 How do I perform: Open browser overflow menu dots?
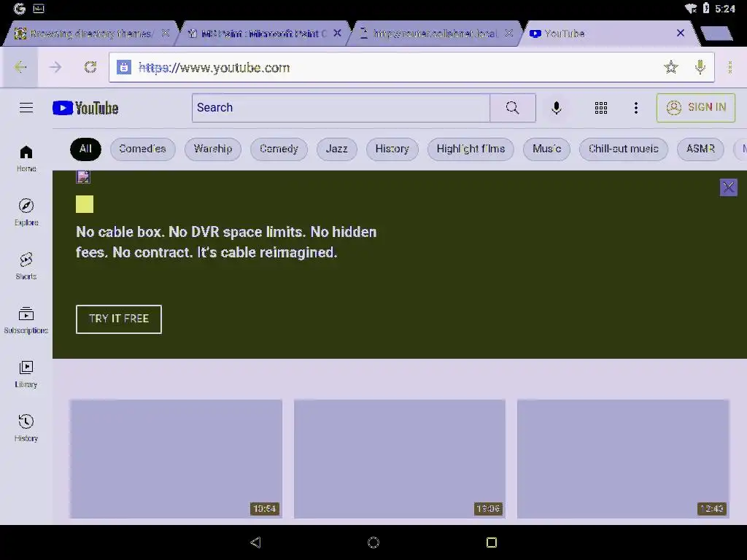tap(729, 67)
